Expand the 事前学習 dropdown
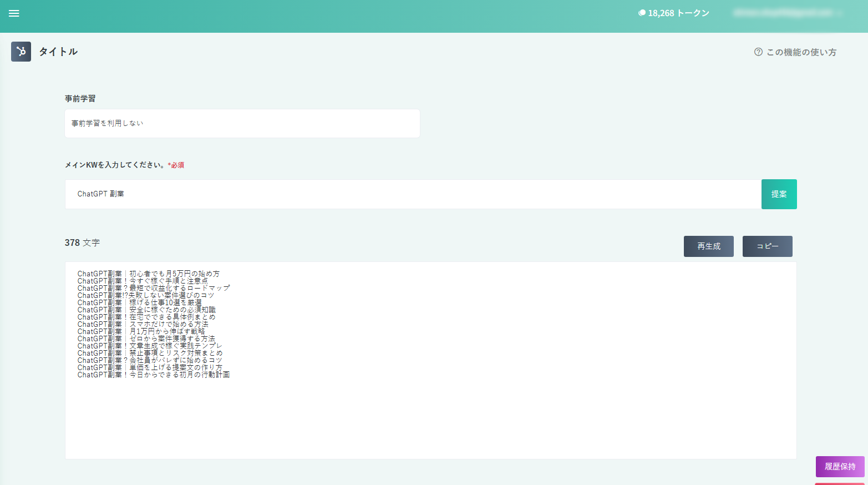This screenshot has width=868, height=485. 242,123
